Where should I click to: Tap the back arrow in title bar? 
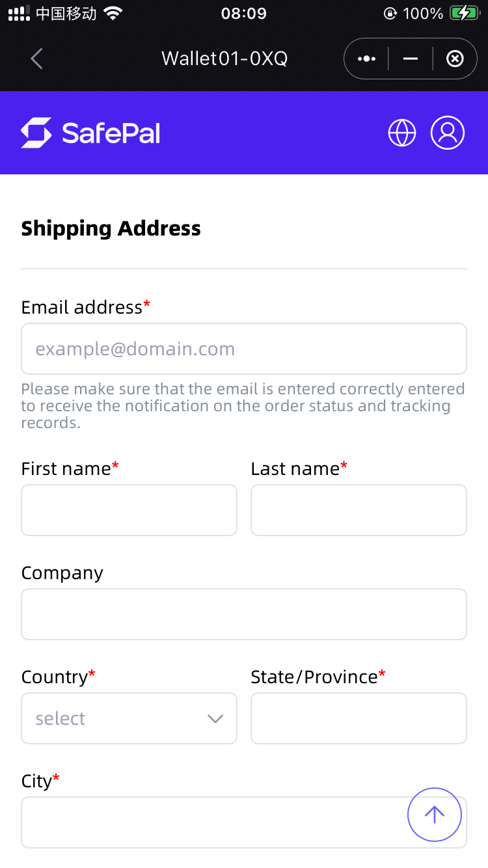tap(36, 59)
